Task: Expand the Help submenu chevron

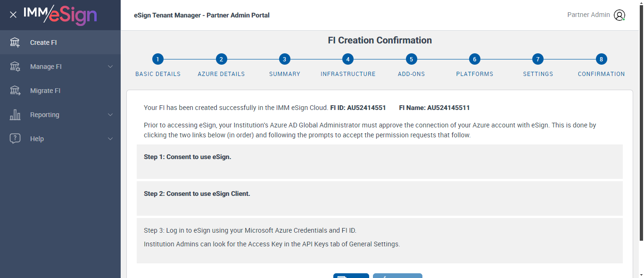Action: 110,139
